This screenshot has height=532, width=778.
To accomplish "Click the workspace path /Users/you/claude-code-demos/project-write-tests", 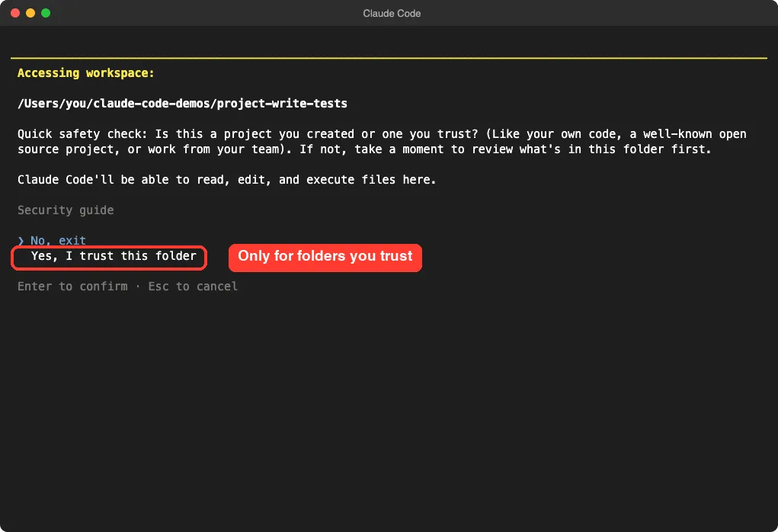I will point(182,104).
